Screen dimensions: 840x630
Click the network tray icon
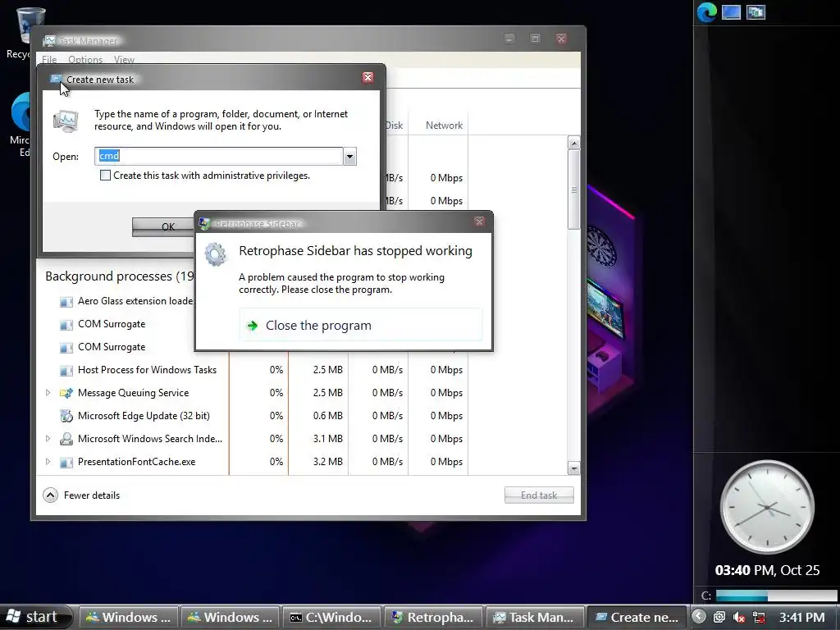click(x=759, y=617)
